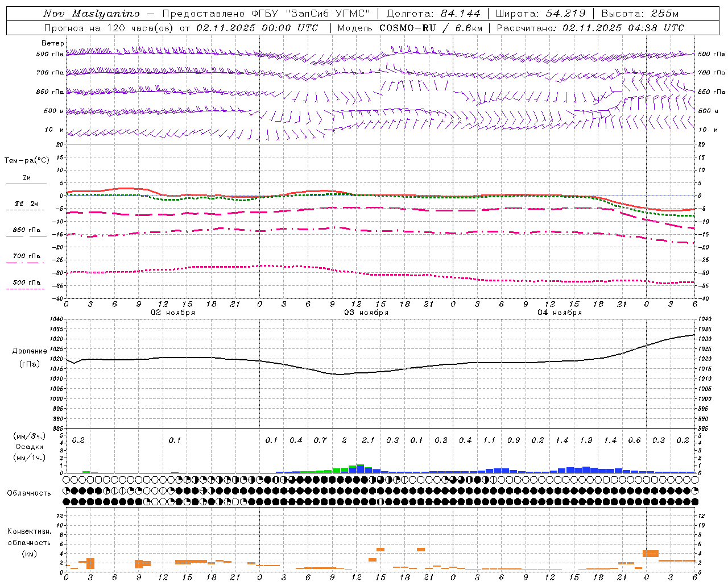This screenshot has width=728, height=582.
Task: Click the "03 ноября" date label
Action: click(x=366, y=313)
